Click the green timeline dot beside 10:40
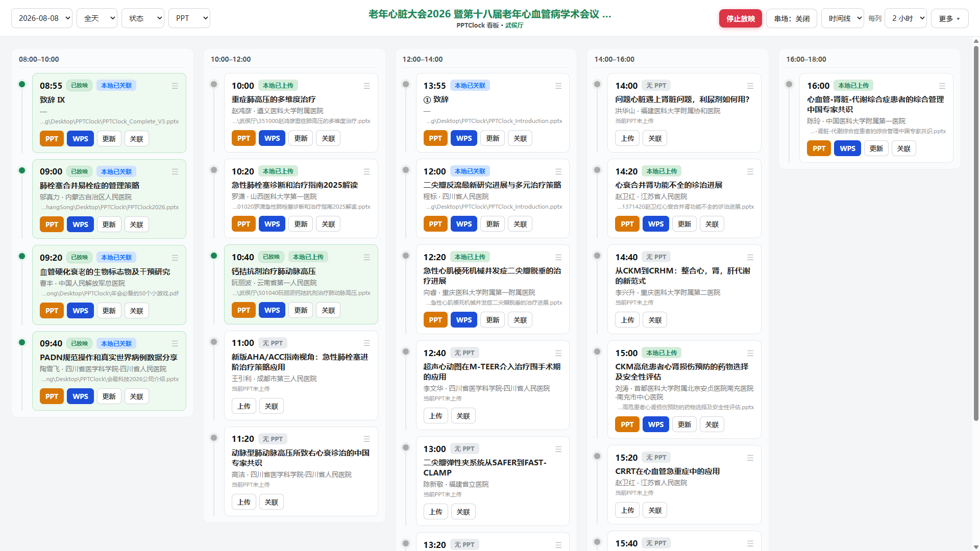The image size is (980, 551). tap(214, 256)
